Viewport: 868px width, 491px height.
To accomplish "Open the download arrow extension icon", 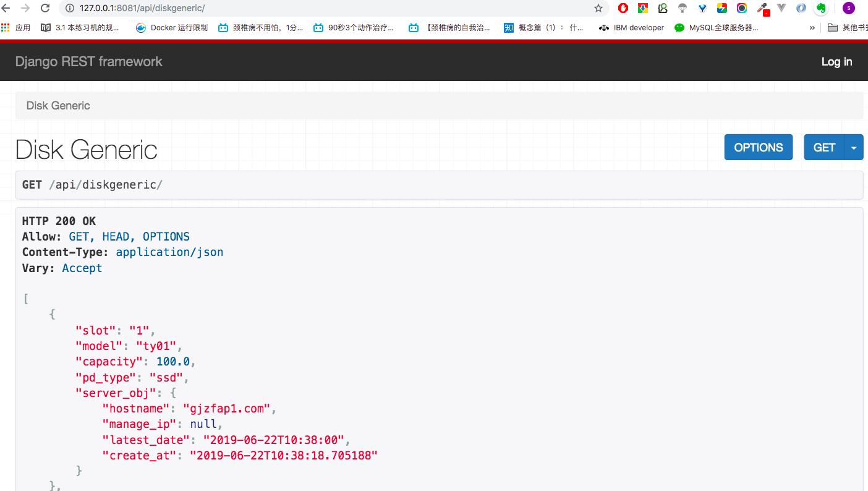I will 643,8.
